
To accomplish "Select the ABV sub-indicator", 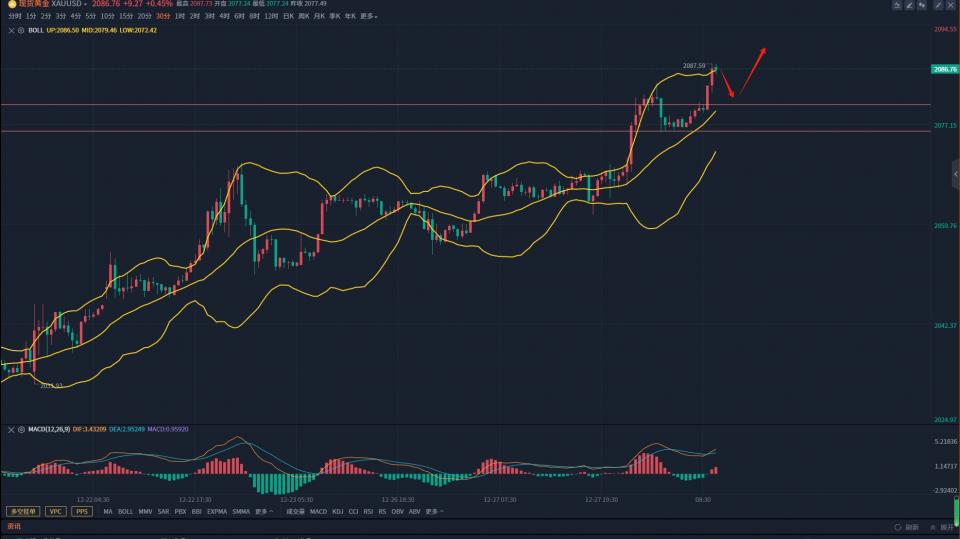I will [x=414, y=511].
